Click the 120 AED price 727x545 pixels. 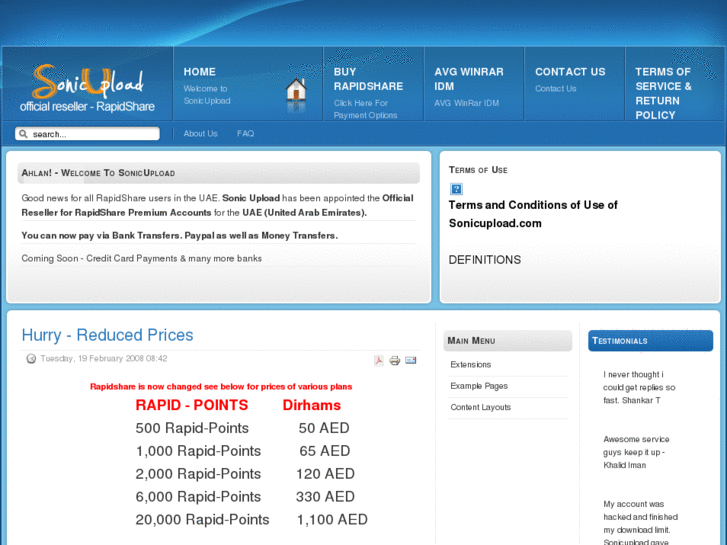pyautogui.click(x=325, y=474)
